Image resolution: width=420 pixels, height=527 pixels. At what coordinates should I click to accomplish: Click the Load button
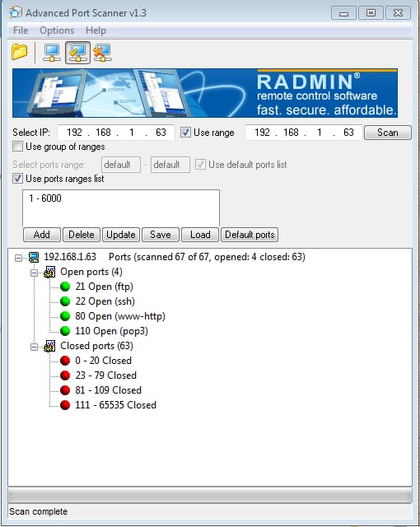pyautogui.click(x=200, y=235)
